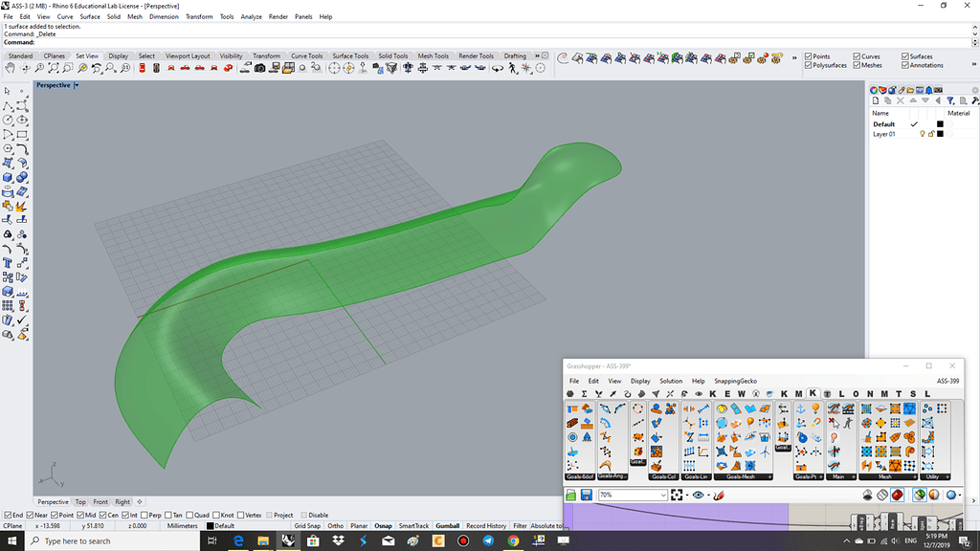Open the Grasshopper 70% zoom dropdown
The image size is (980, 551).
click(662, 495)
